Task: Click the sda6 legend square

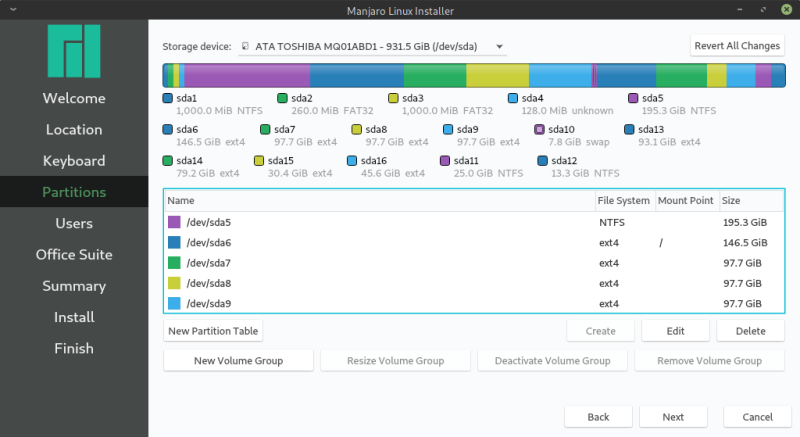Action: pos(167,130)
